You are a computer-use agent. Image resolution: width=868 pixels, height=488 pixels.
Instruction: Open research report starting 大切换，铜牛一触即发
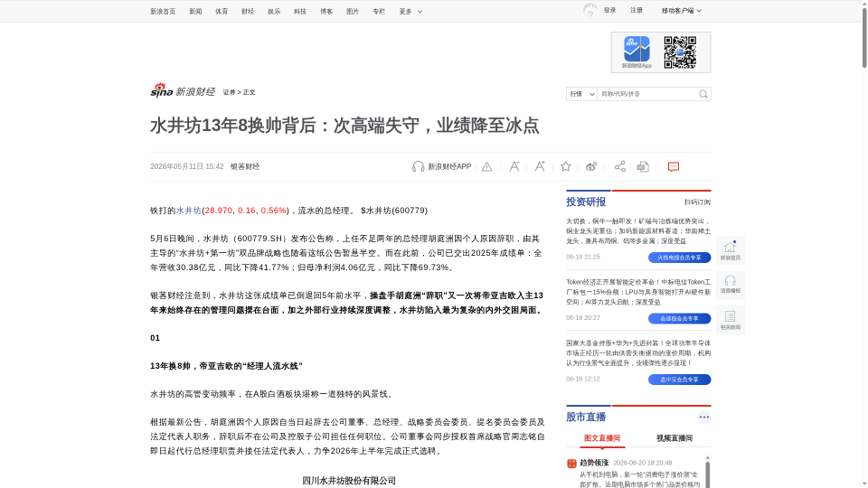638,231
